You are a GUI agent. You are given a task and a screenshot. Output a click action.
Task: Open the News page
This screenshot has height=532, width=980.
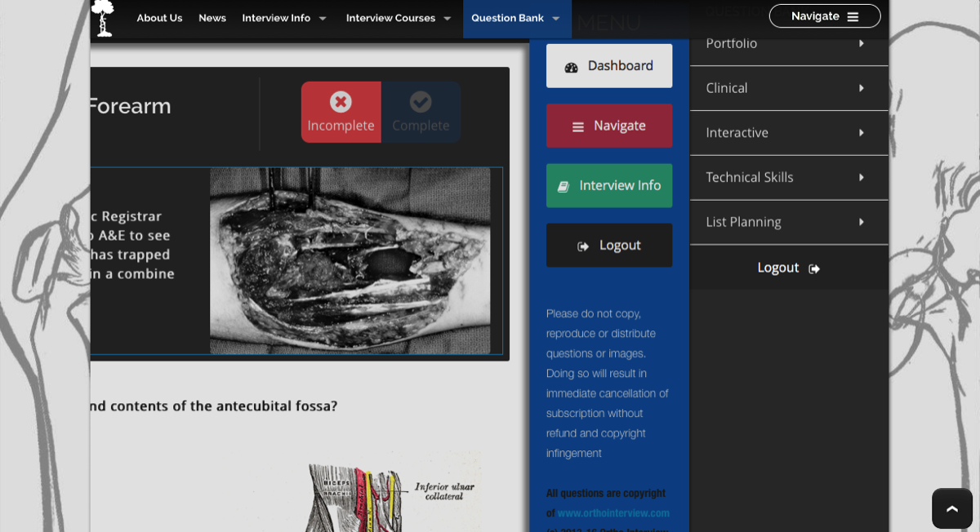pos(212,18)
